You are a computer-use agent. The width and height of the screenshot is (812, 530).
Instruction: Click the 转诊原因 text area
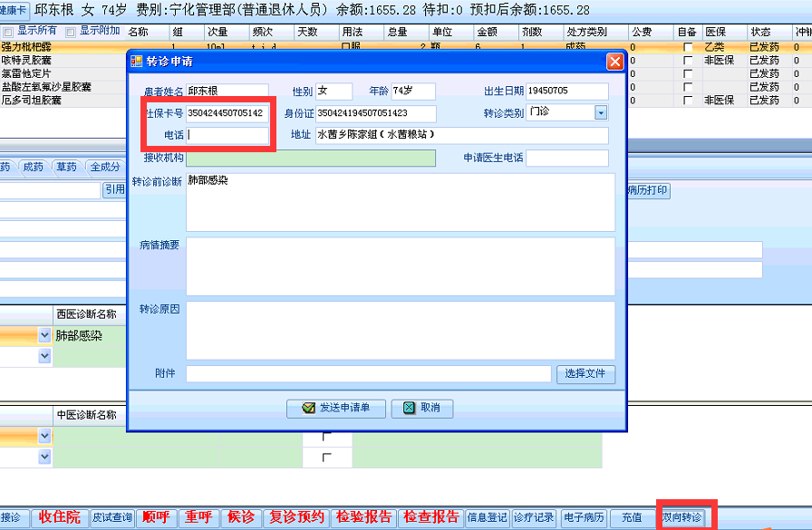click(401, 330)
